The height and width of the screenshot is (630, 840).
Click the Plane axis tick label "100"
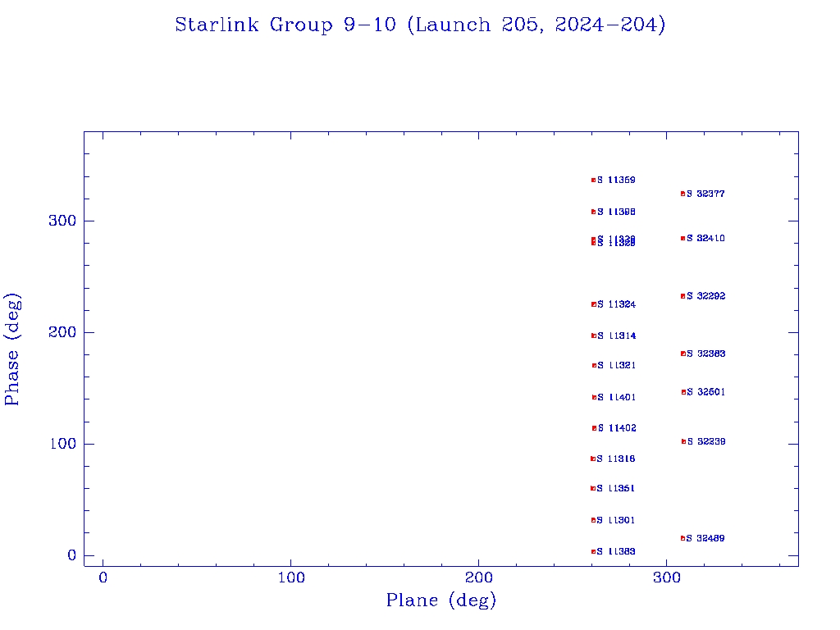click(x=291, y=578)
